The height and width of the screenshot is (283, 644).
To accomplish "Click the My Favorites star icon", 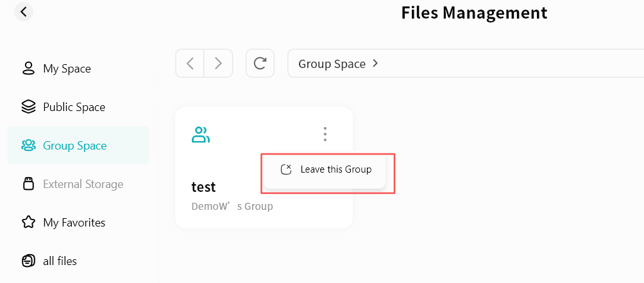I will click(x=28, y=223).
